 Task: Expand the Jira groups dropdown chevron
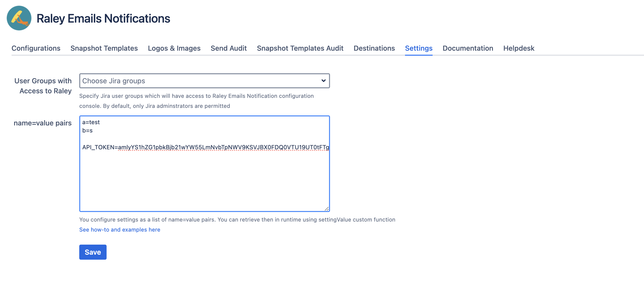coord(324,81)
